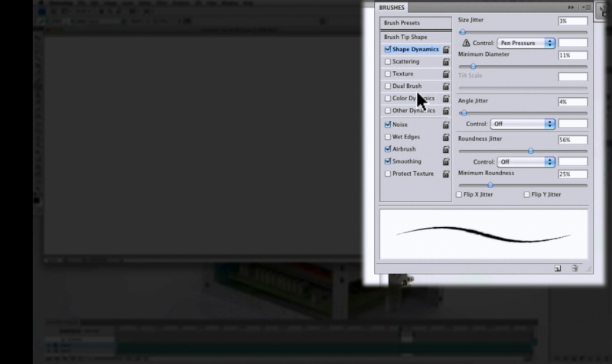Click the Texture lock icon
The width and height of the screenshot is (612, 364).
446,73
